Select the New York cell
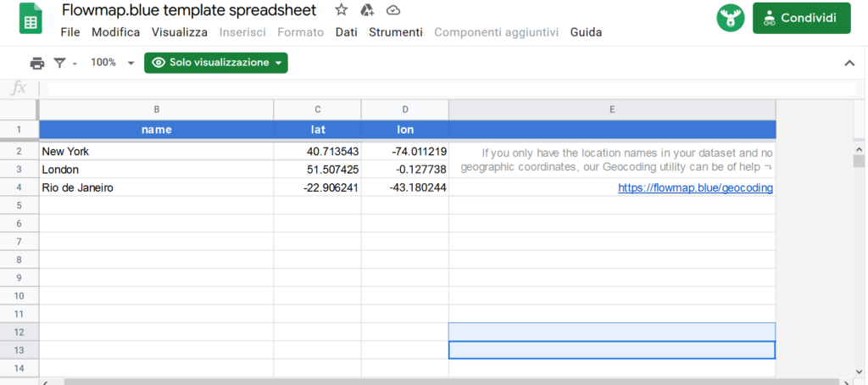 coord(156,152)
